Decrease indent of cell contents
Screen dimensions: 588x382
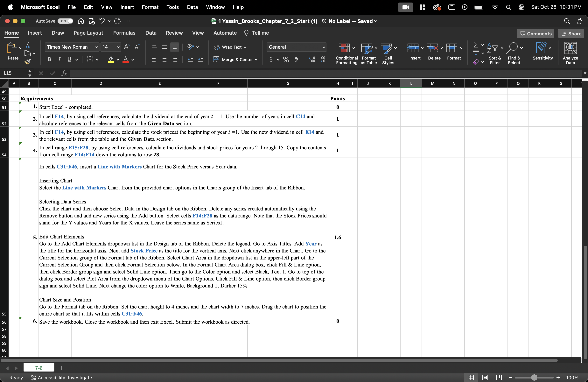click(190, 60)
